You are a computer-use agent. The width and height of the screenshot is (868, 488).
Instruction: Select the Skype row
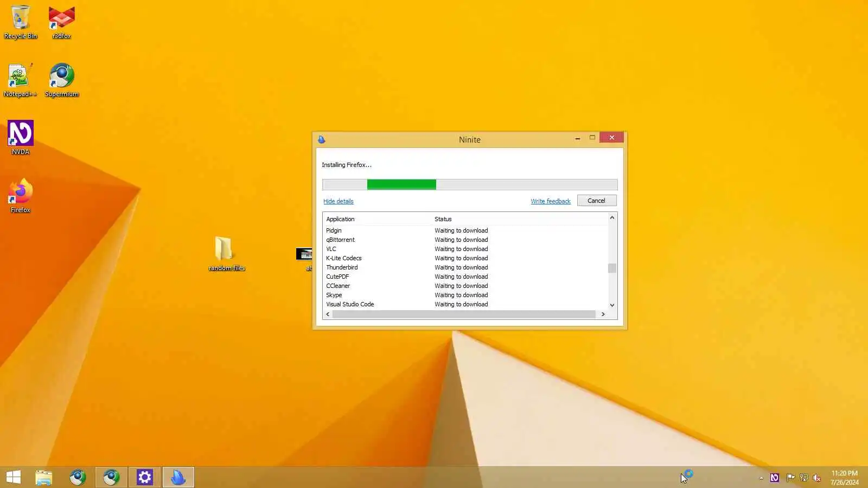[465, 295]
